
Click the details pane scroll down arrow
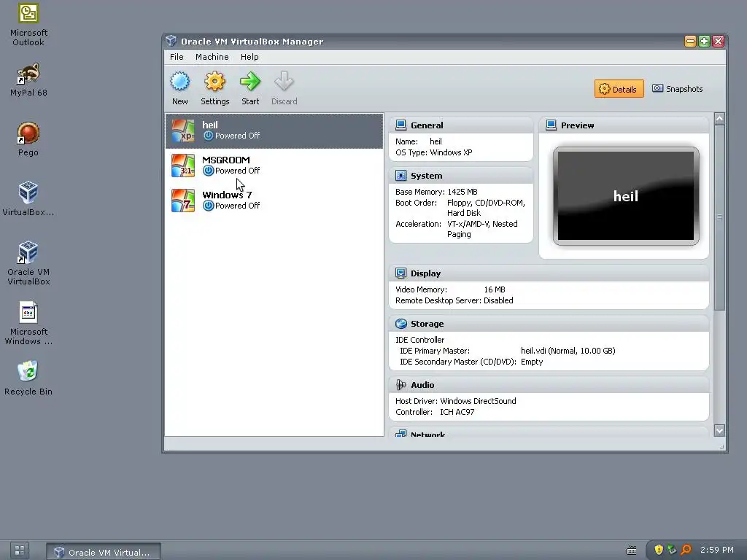coord(719,430)
